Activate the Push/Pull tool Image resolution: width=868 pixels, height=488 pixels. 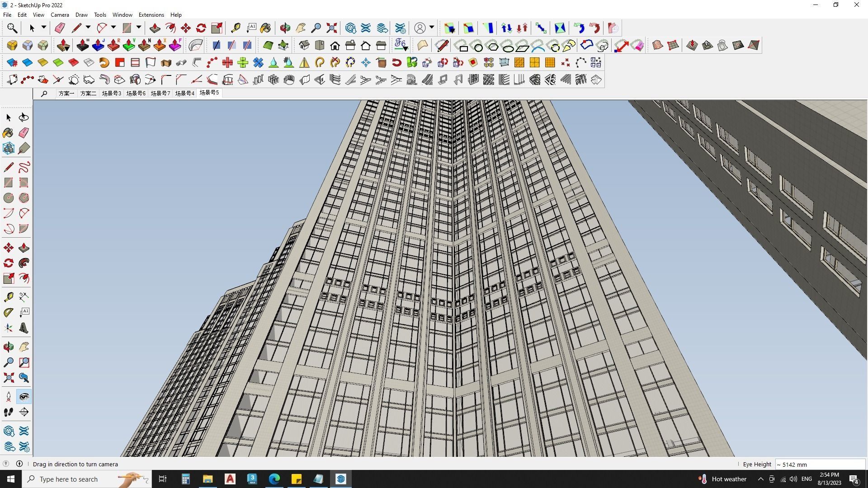[x=24, y=248]
